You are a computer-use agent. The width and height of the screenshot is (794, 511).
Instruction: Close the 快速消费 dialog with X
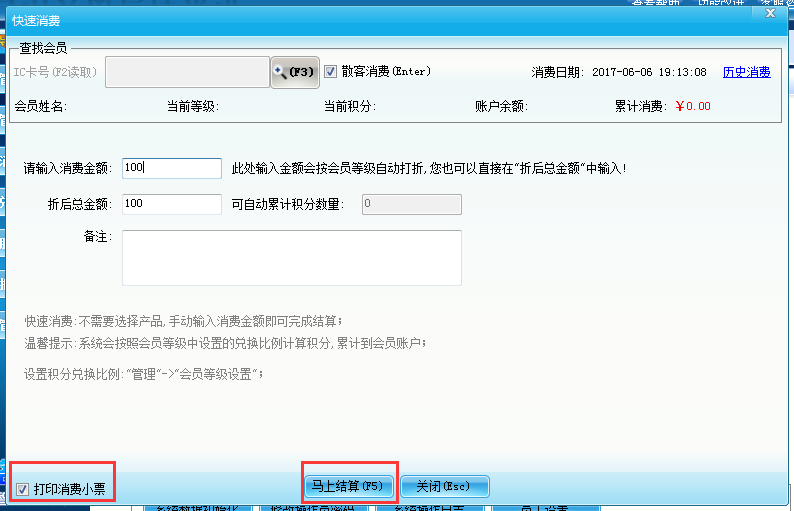(770, 13)
